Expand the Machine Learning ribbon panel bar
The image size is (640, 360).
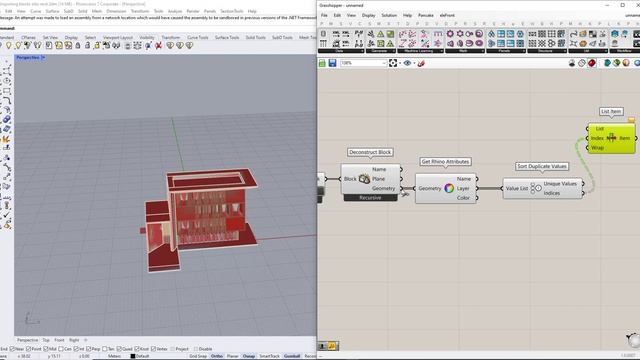(420, 51)
